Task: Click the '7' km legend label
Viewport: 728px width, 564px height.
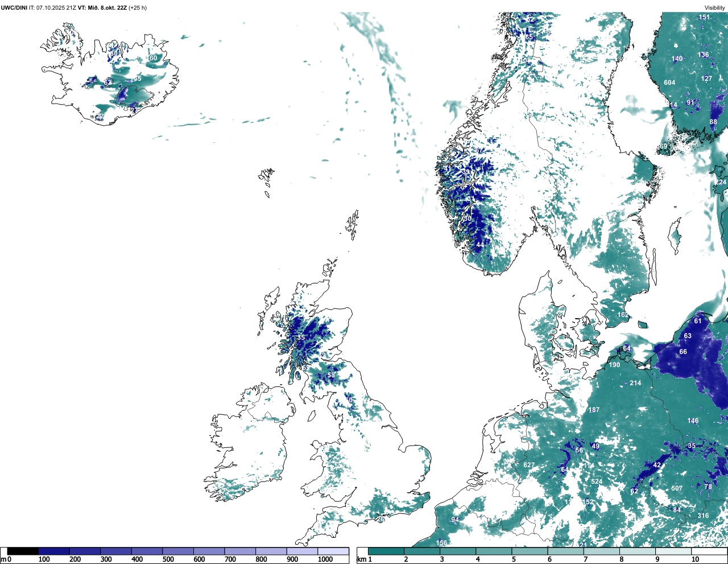Action: pos(585,559)
